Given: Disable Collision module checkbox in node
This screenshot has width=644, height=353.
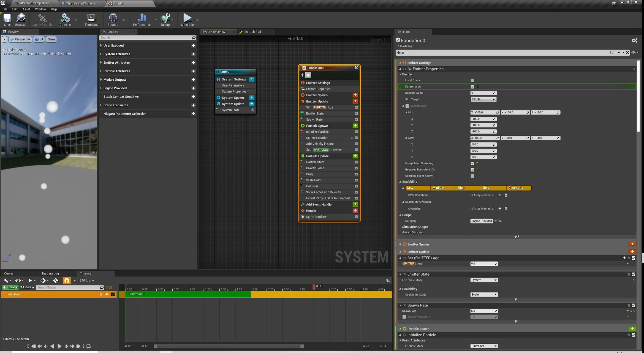Looking at the screenshot, I should [356, 186].
